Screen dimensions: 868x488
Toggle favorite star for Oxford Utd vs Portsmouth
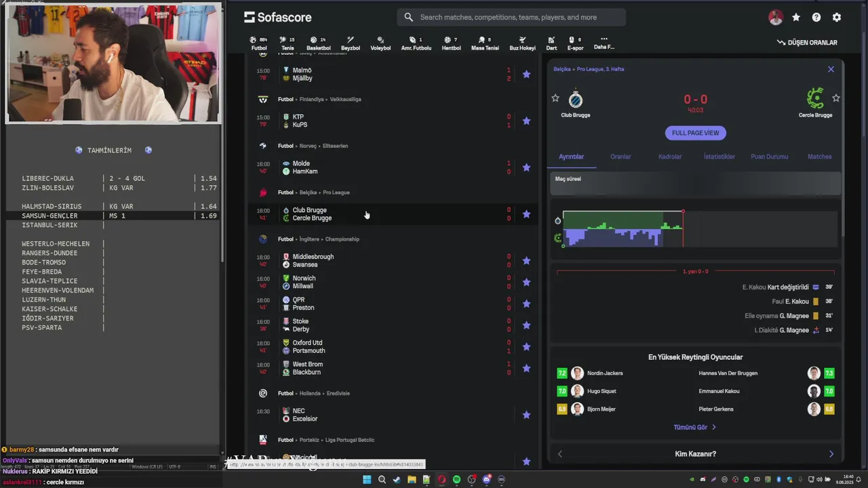[526, 347]
